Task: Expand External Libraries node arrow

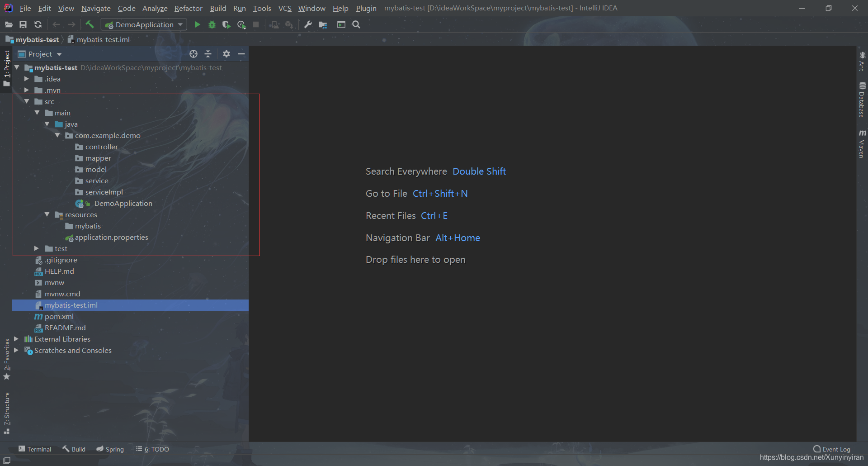Action: pyautogui.click(x=16, y=339)
